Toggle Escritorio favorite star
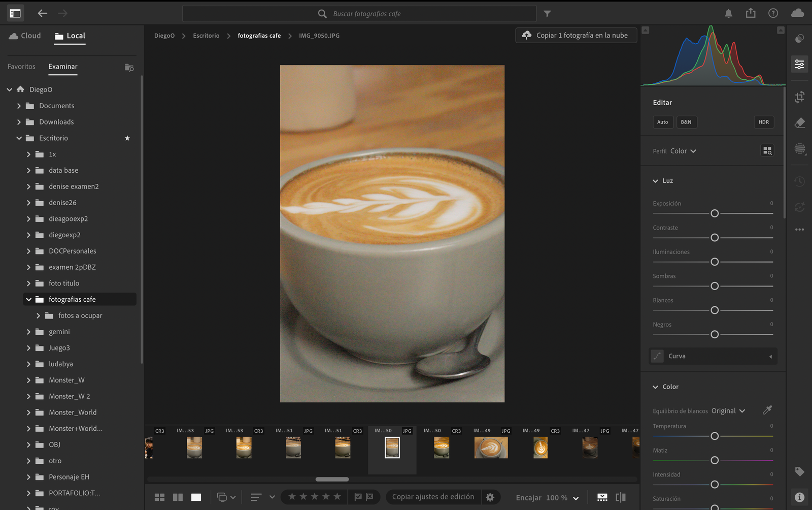The height and width of the screenshot is (510, 812). click(127, 138)
